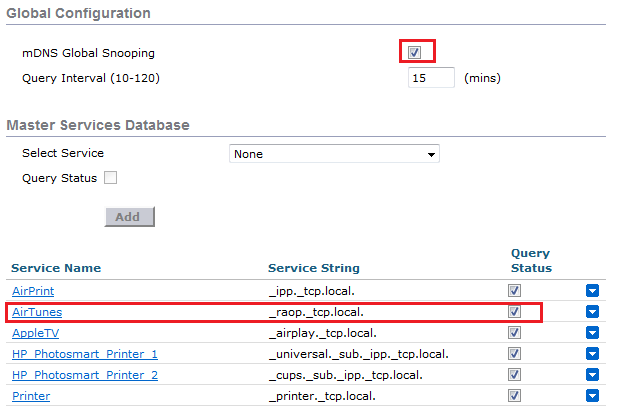Viewport: 643px width, 419px height.
Task: Open the HP_Photosmart_Printer_1 link
Action: coord(85,354)
